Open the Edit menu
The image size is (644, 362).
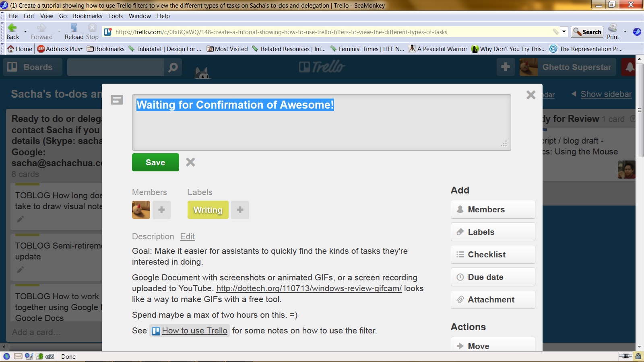(x=29, y=16)
